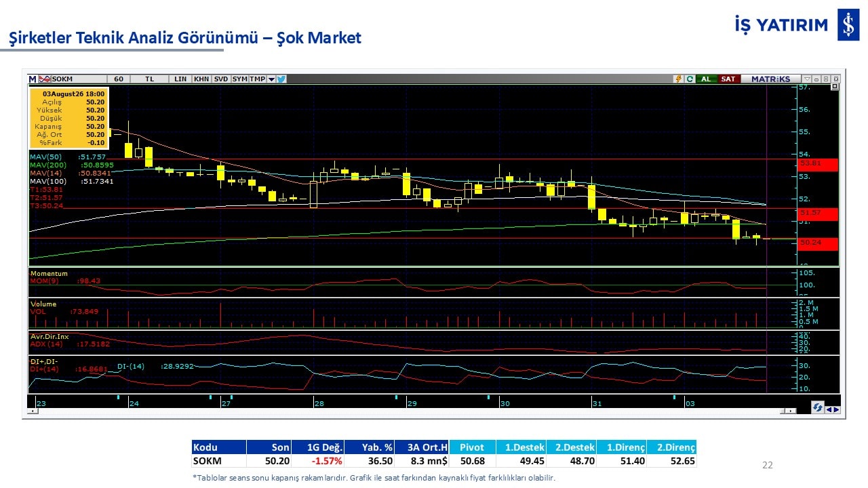The width and height of the screenshot is (868, 488).
Task: Toggle the KHN button
Action: (x=201, y=79)
